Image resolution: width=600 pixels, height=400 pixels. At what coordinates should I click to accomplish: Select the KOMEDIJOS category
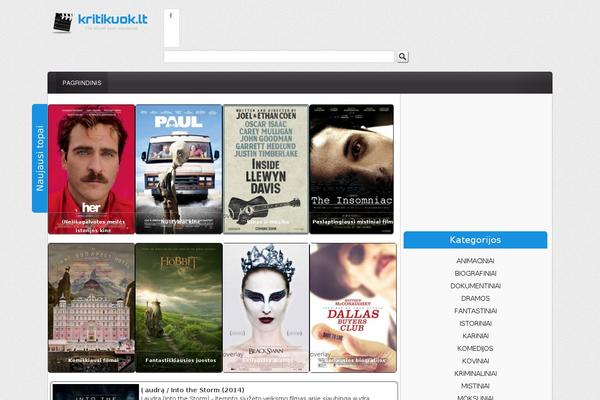pyautogui.click(x=475, y=348)
